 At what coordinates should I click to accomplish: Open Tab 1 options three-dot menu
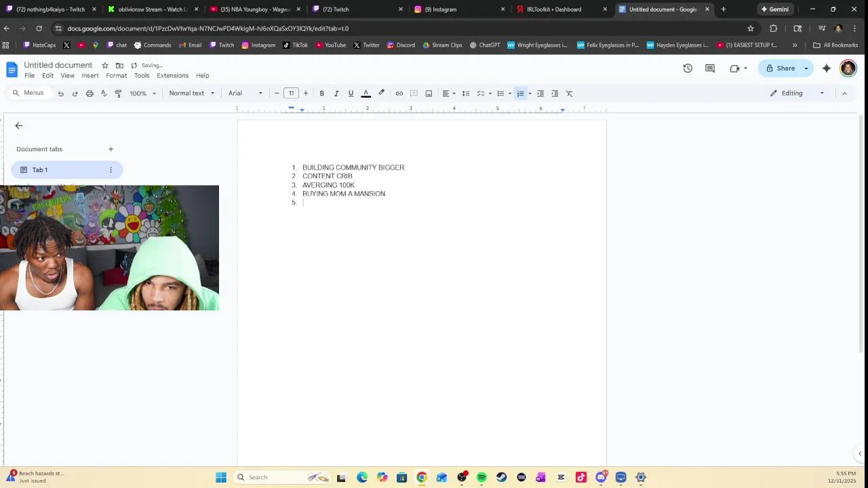[111, 170]
